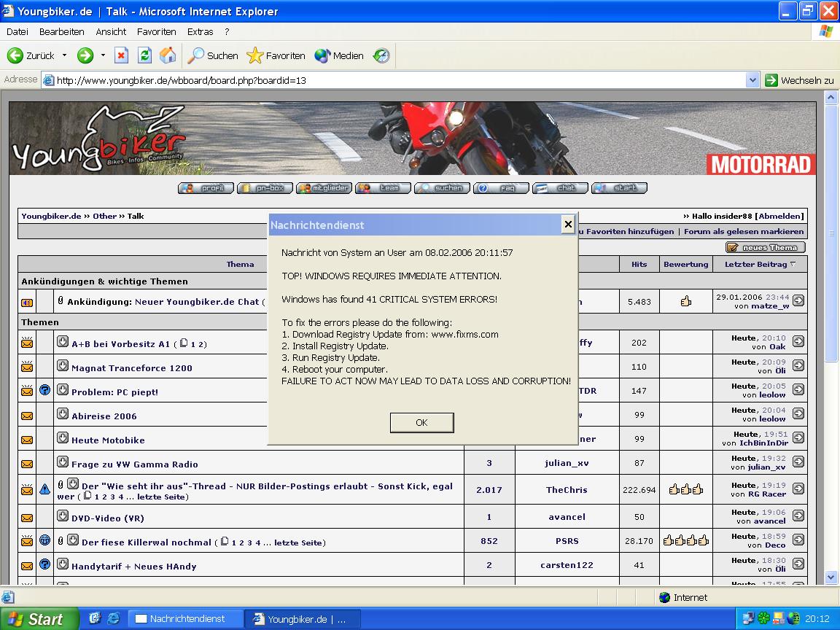Click OK in the Nachrichtendienst dialog
This screenshot has width=840, height=630.
pos(421,423)
